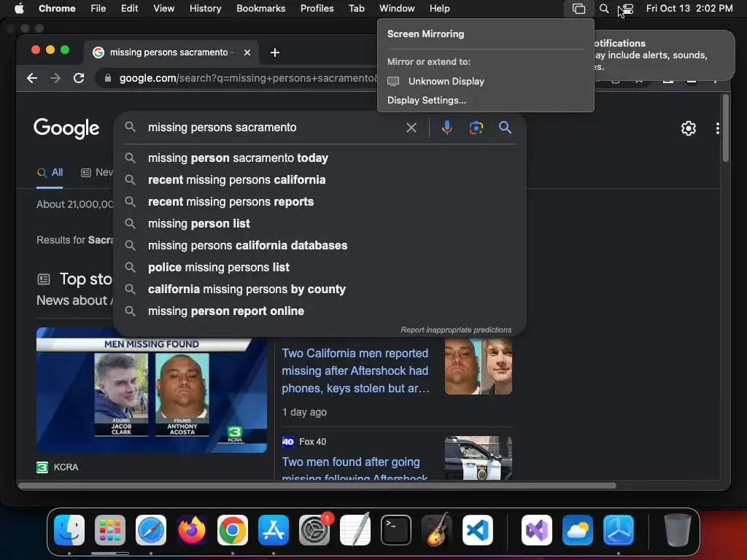Open Visual Studio Code from the Dock

click(478, 530)
